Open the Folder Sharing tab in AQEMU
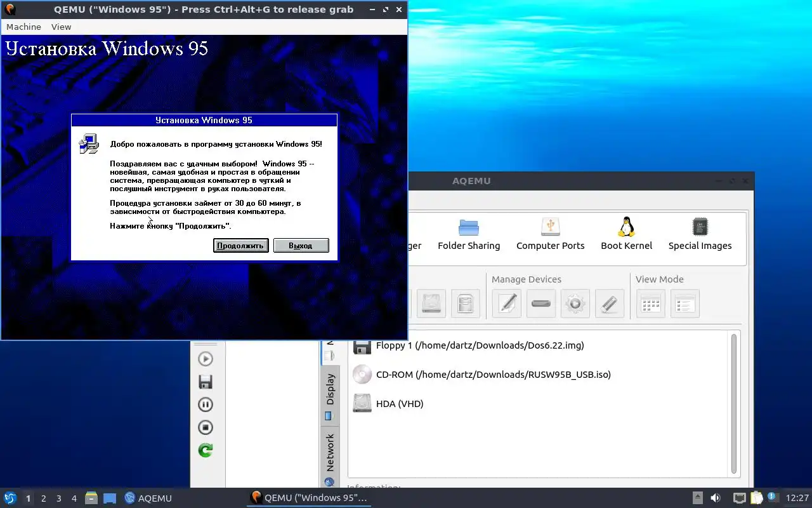This screenshot has width=812, height=508. (469, 234)
